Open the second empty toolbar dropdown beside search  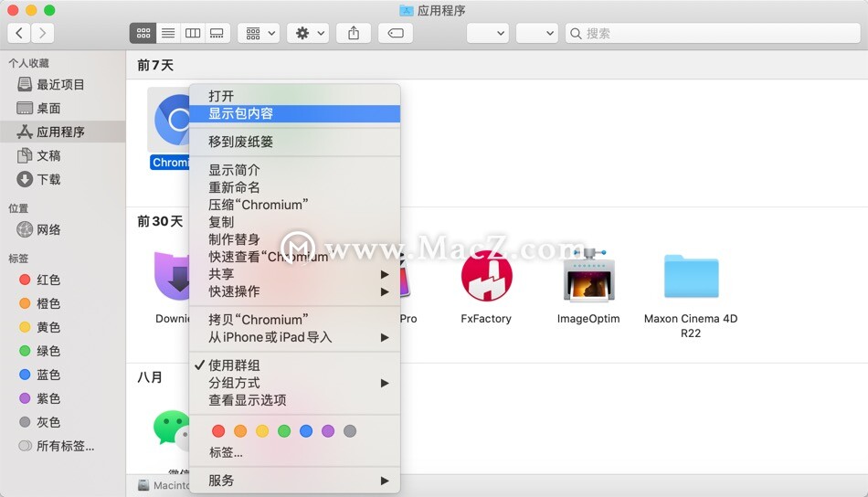coord(536,33)
